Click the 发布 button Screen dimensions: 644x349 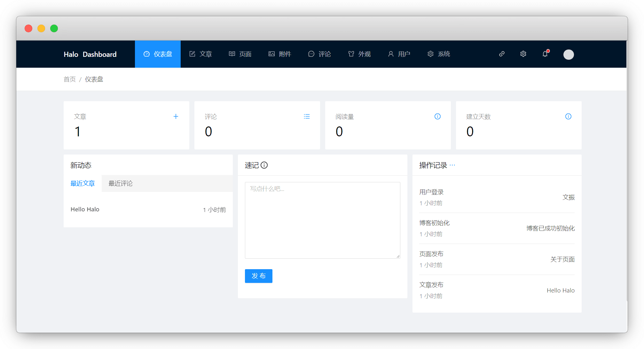click(258, 276)
